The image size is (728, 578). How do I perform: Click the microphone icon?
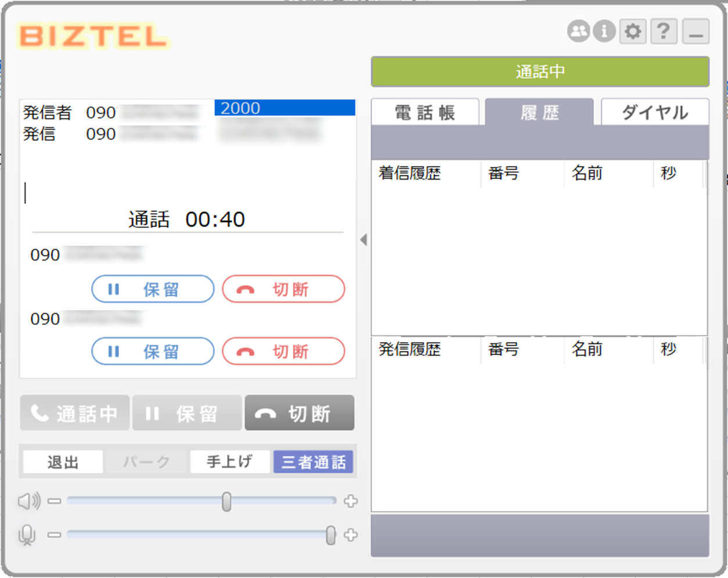[27, 535]
